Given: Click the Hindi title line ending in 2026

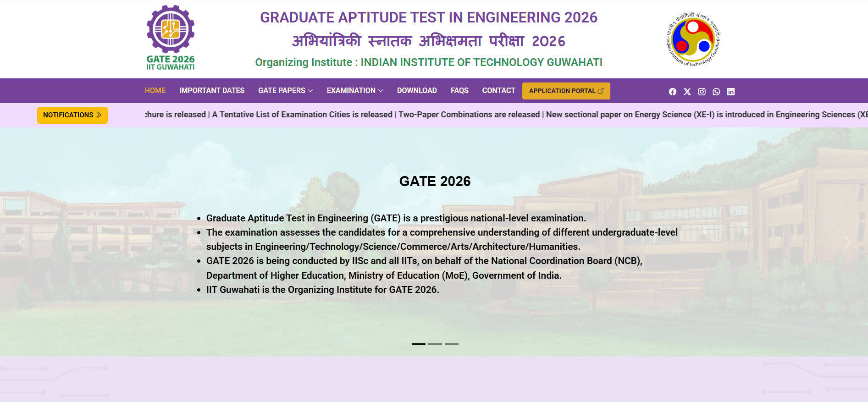Looking at the screenshot, I should tap(429, 41).
